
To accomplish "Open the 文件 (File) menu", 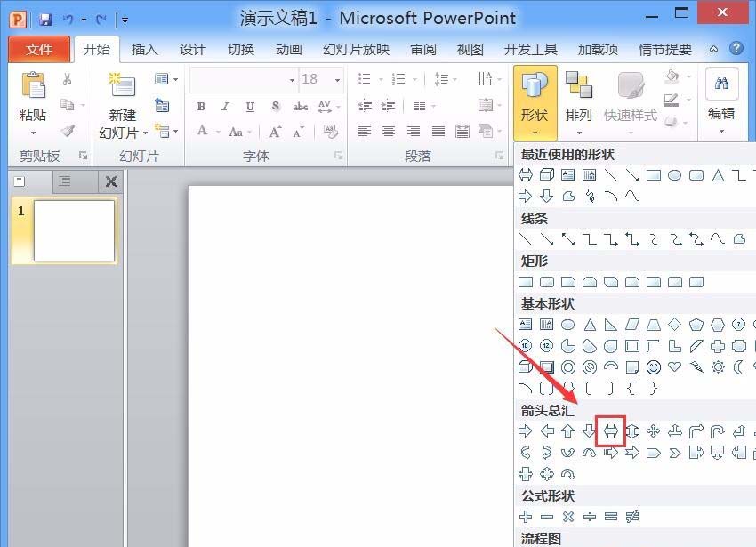I will click(x=39, y=50).
